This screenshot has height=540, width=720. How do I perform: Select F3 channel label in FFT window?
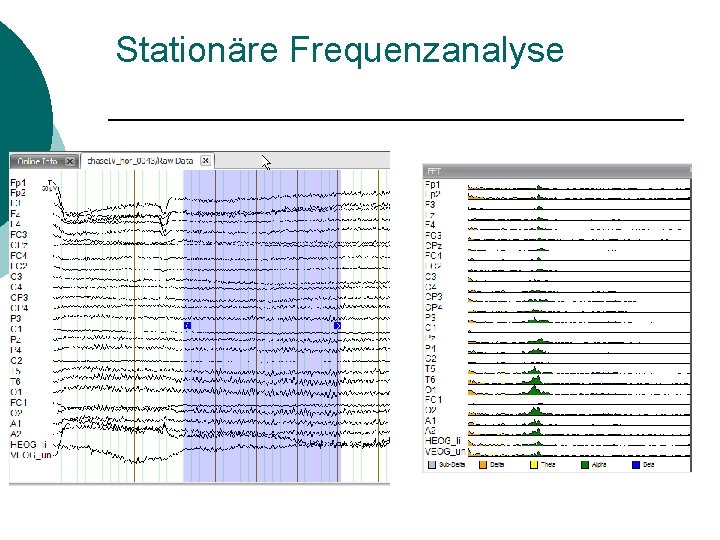tap(430, 204)
